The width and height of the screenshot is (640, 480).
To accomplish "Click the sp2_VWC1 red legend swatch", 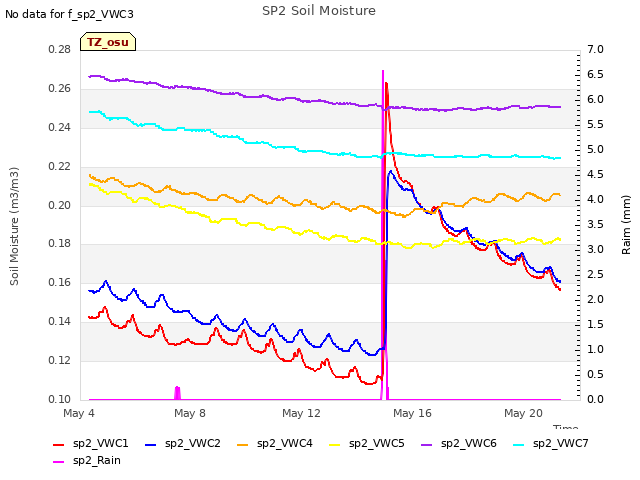I will click(x=59, y=445).
